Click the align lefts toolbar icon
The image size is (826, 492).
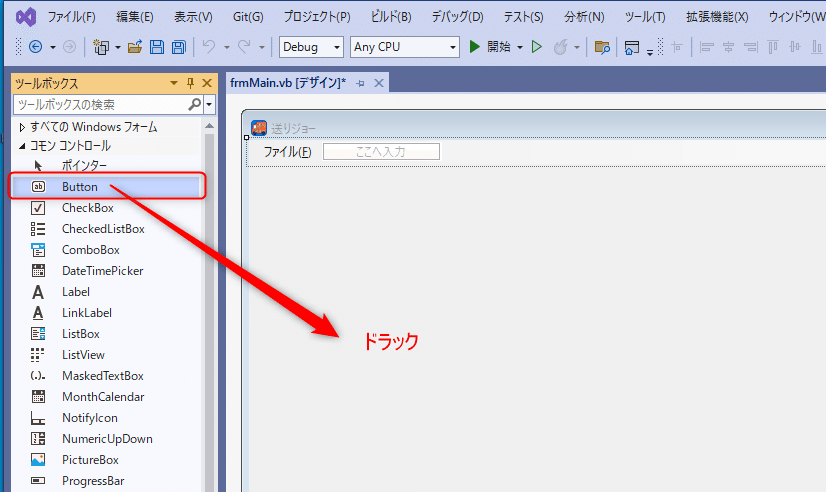click(706, 47)
